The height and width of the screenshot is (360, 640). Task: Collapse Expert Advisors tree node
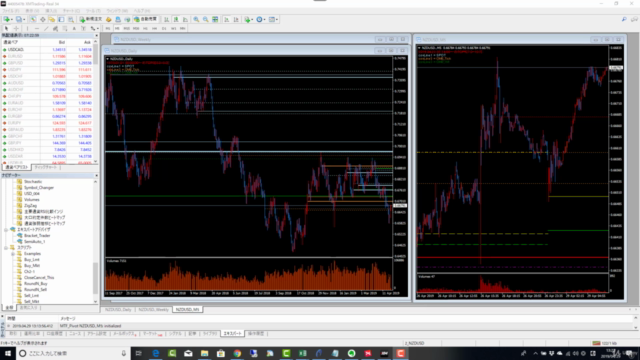click(x=6, y=230)
